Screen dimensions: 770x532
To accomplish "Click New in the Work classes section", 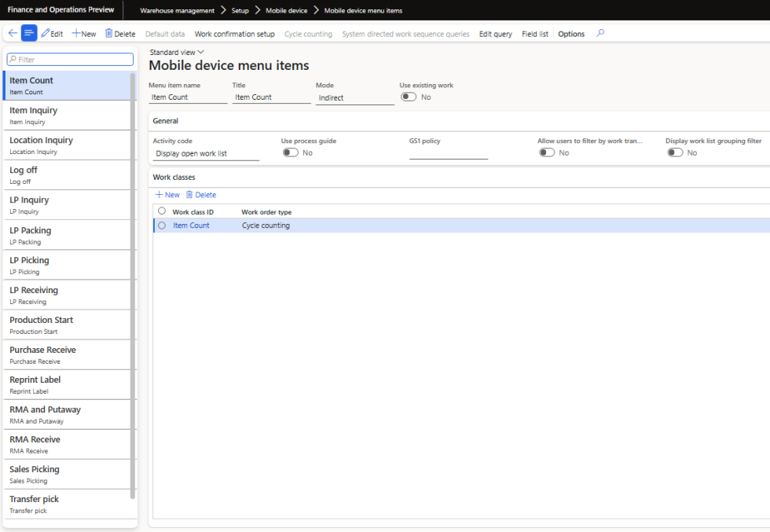I will [167, 194].
